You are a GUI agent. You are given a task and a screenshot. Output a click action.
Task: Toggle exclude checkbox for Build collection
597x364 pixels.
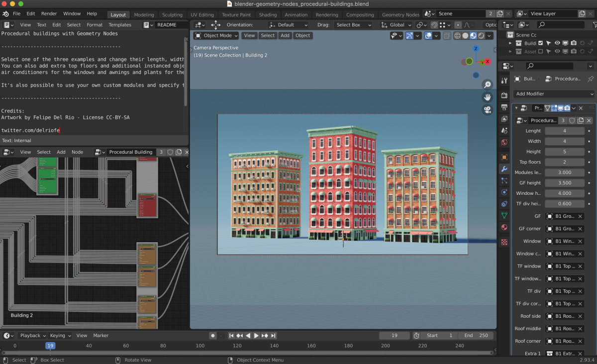click(541, 43)
